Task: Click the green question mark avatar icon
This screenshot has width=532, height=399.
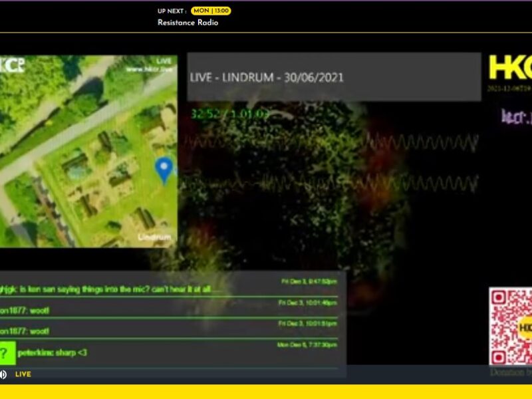Action: point(7,353)
